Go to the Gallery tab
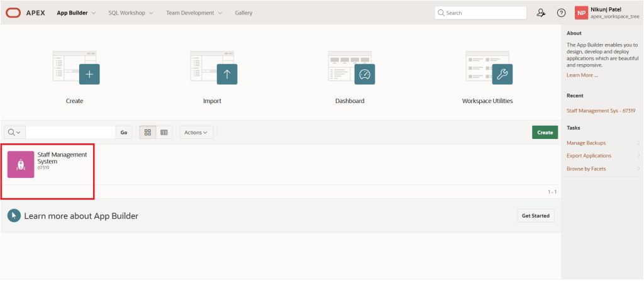Image resolution: width=644 pixels, height=281 pixels. click(243, 13)
